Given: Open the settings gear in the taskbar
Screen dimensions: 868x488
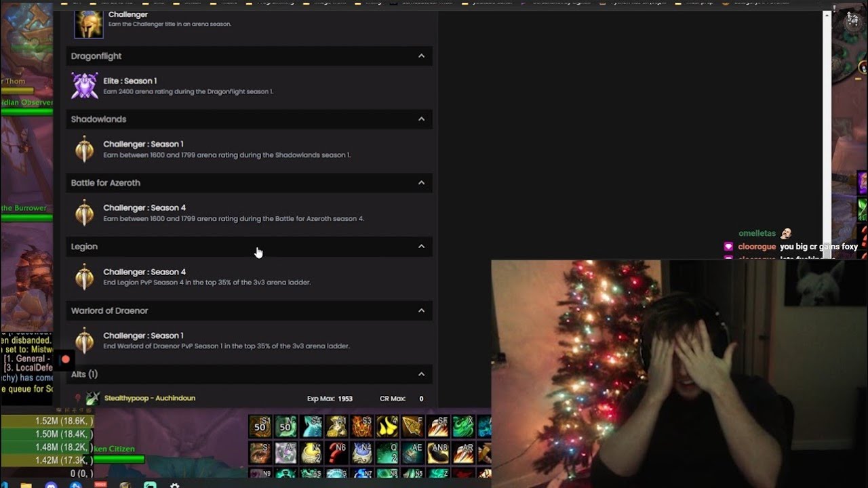Looking at the screenshot, I should 174,485.
